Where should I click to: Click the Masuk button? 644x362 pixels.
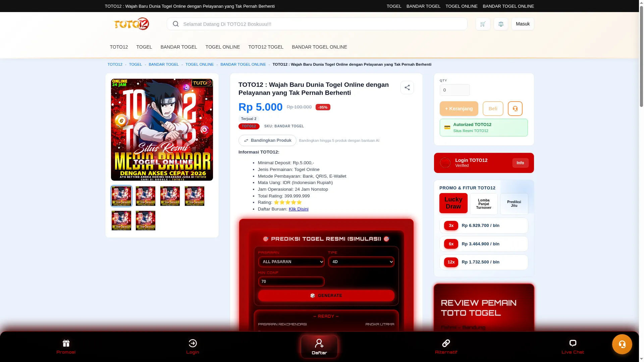(523, 24)
